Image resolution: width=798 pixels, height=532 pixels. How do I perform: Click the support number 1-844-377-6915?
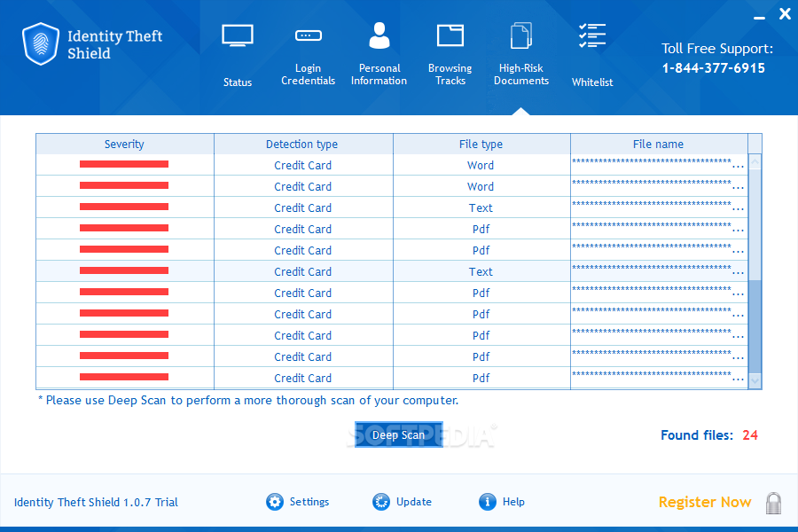(x=714, y=68)
